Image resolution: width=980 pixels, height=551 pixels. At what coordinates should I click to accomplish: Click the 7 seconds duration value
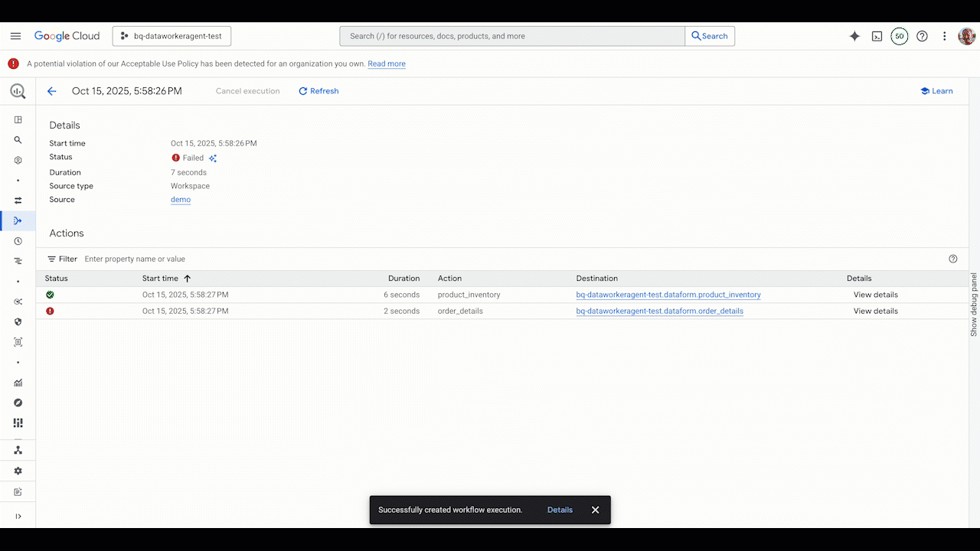point(188,172)
